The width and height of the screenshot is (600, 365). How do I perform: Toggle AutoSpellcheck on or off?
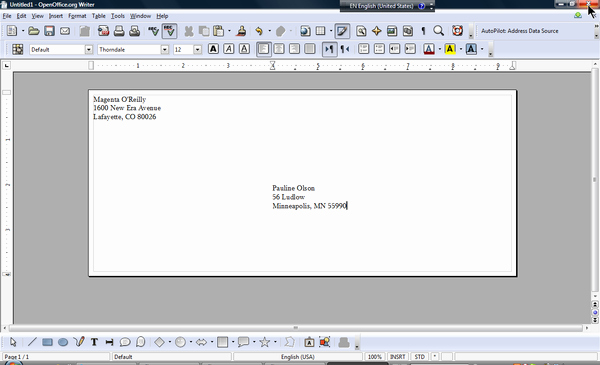169,31
